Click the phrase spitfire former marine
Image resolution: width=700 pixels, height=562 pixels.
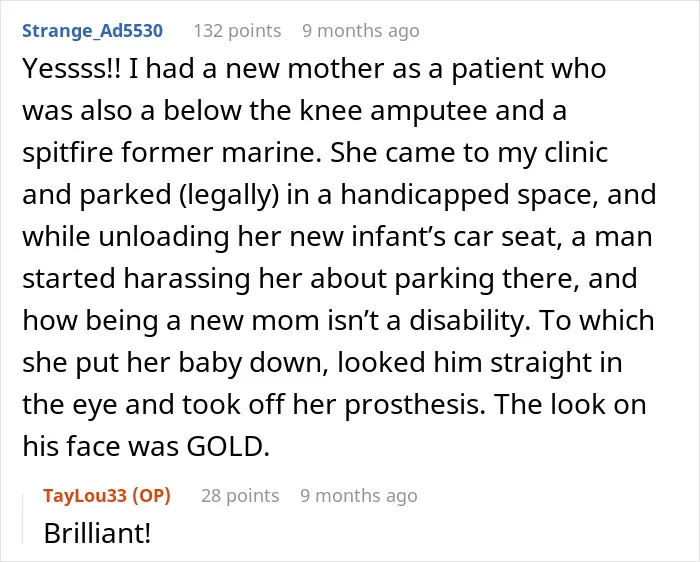[172, 153]
